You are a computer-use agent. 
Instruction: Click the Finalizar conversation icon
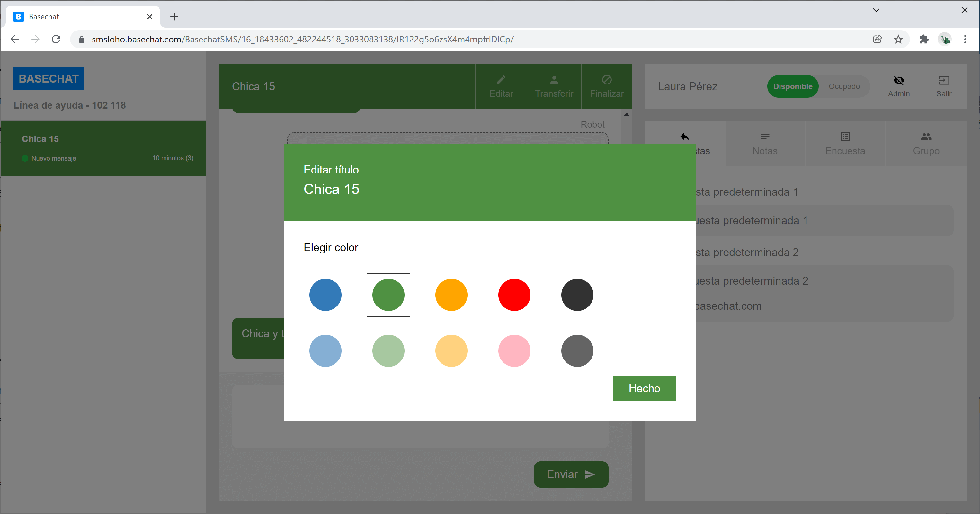607,80
